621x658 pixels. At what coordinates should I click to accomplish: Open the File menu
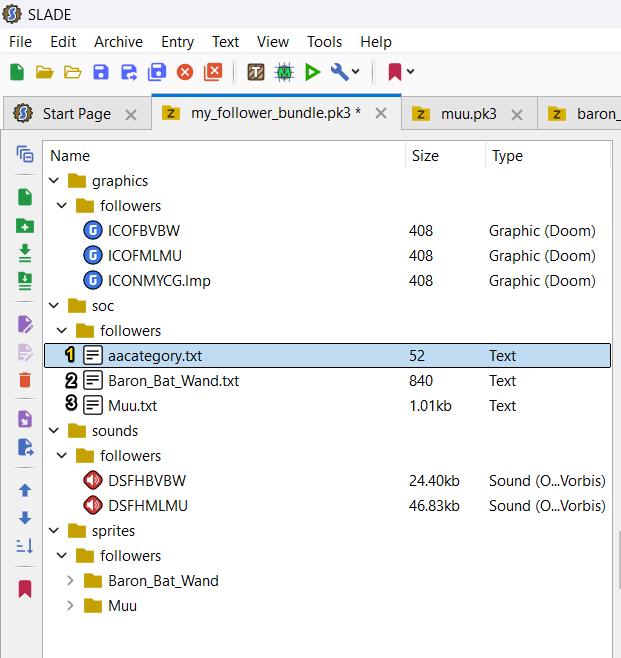click(x=21, y=42)
